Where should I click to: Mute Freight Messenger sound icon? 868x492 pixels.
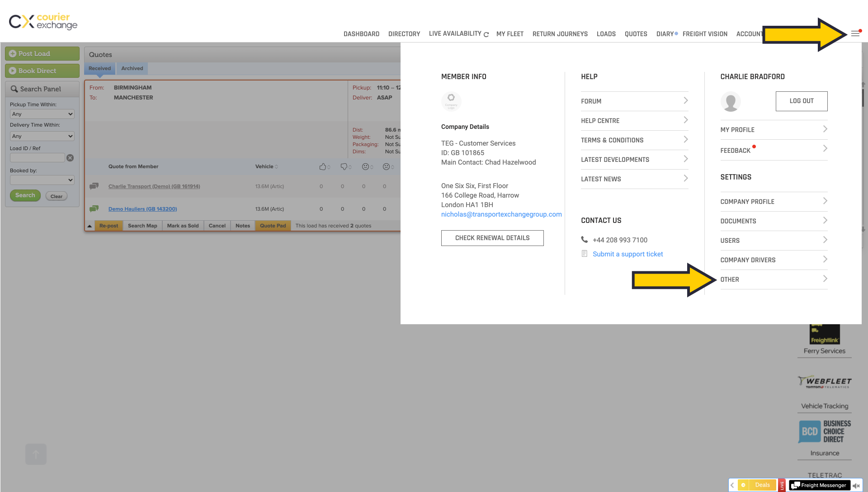(856, 486)
